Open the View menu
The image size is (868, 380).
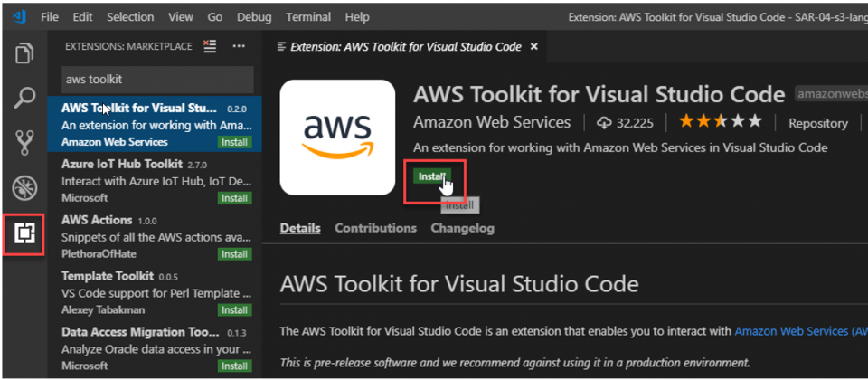tap(181, 17)
